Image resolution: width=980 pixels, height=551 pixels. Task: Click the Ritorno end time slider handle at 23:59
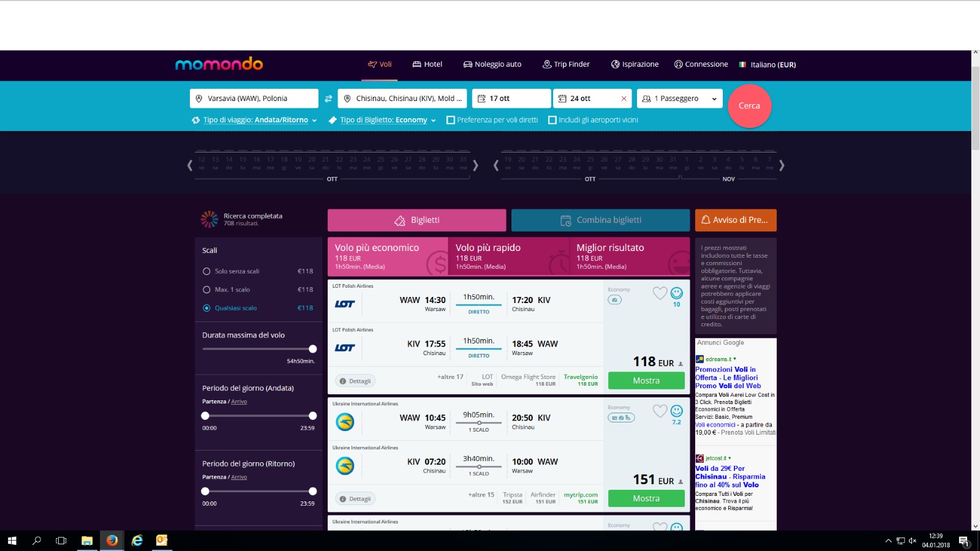coord(313,491)
